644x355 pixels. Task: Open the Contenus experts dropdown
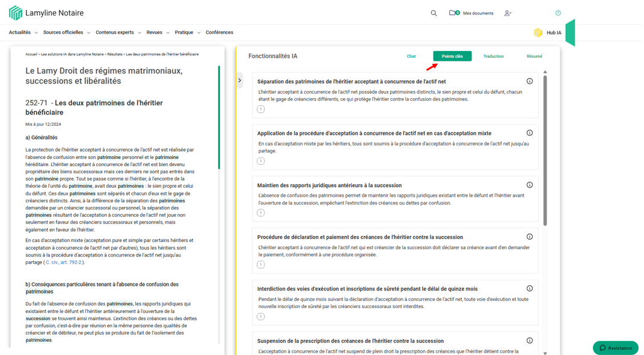pos(118,32)
